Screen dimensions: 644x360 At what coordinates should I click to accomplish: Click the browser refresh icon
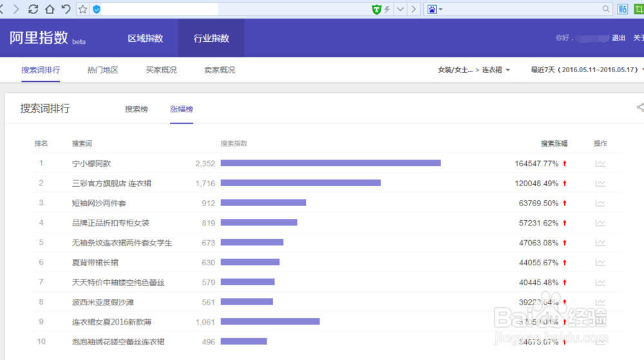coord(33,9)
